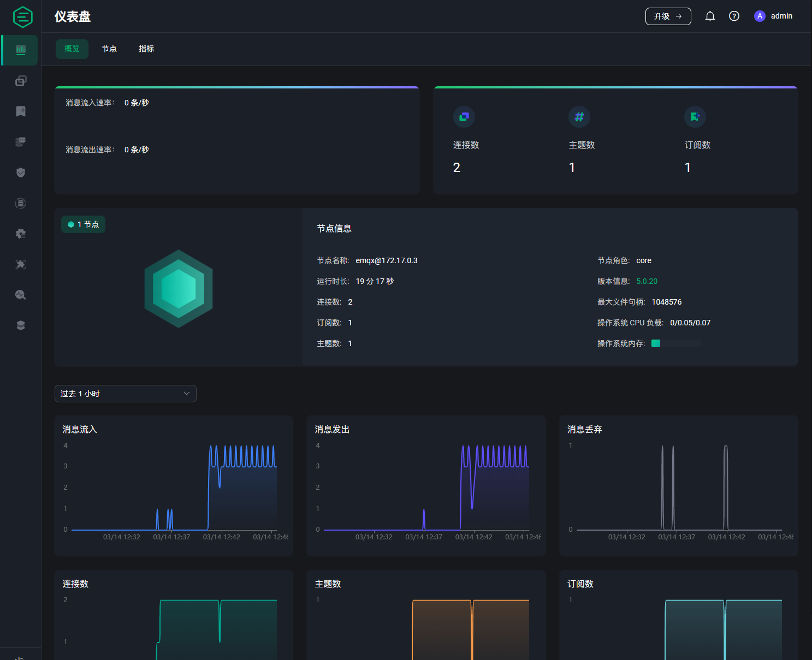Click the 消息丢弃 chart

coord(679,486)
